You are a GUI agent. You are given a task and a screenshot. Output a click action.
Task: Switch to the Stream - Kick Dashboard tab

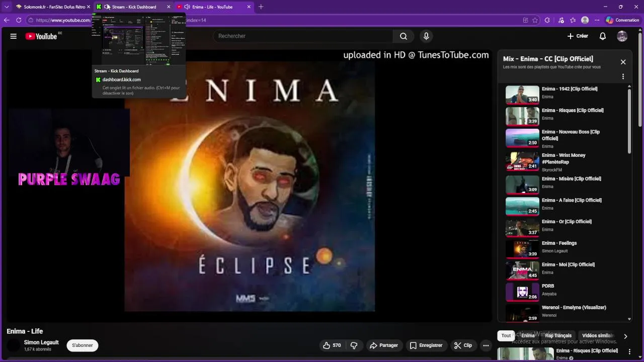coord(133,7)
